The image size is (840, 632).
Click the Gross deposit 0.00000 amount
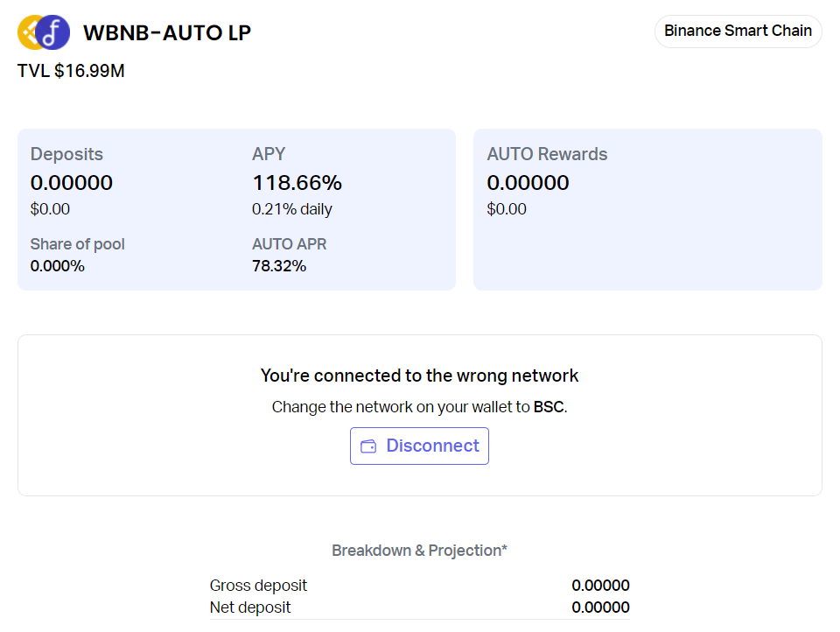pyautogui.click(x=600, y=586)
